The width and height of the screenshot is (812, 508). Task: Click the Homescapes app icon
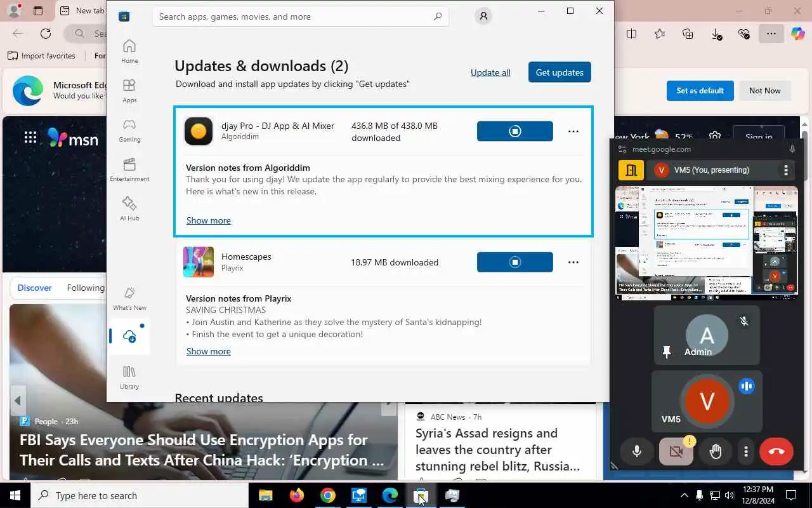click(x=199, y=262)
